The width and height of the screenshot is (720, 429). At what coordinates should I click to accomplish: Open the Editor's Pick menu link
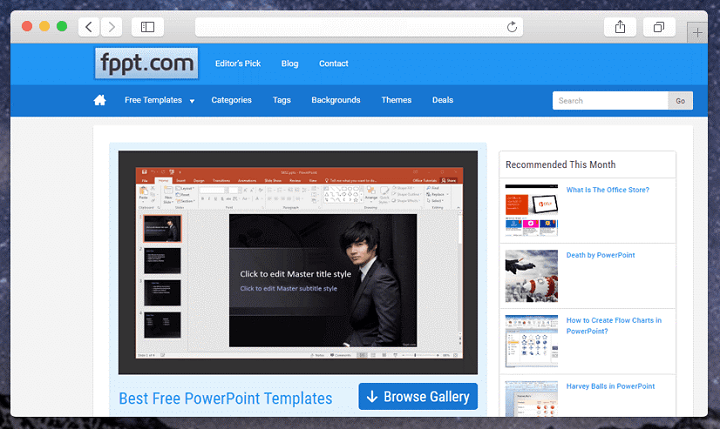pyautogui.click(x=238, y=63)
